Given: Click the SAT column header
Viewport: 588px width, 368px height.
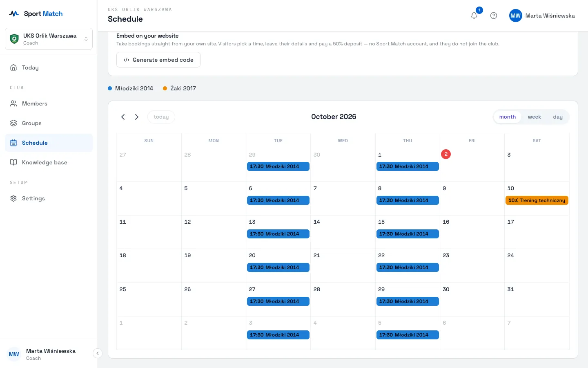Looking at the screenshot, I should (x=537, y=141).
